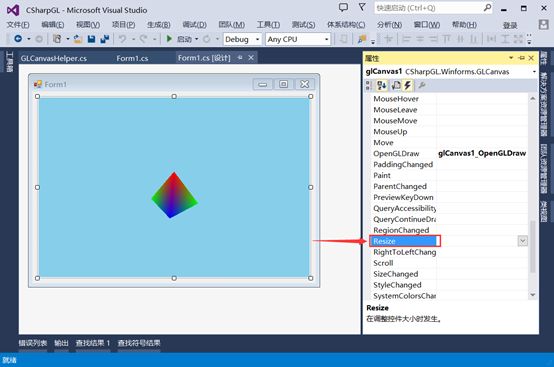Click the quick launch search magnifier icon
Screen dimensions: 554x367
487,7
